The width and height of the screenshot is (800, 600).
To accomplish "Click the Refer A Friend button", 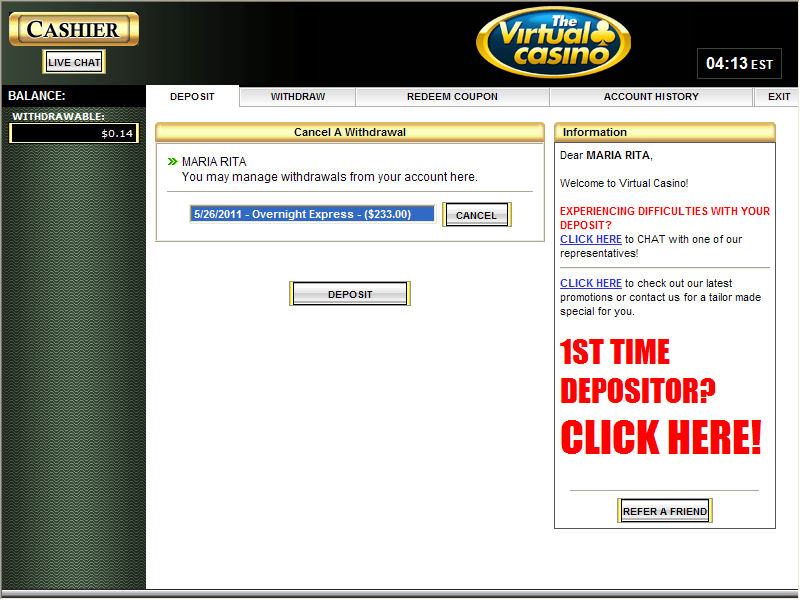I will click(664, 511).
